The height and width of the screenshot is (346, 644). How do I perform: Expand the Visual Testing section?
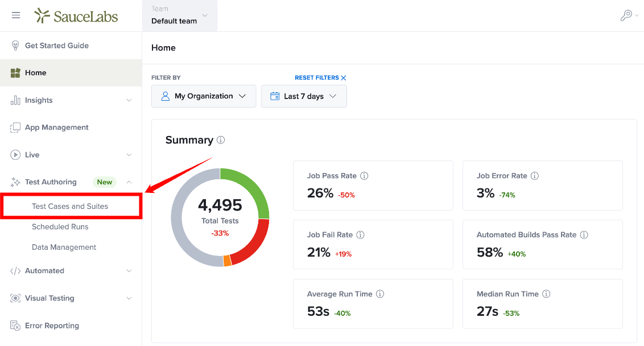pyautogui.click(x=71, y=298)
